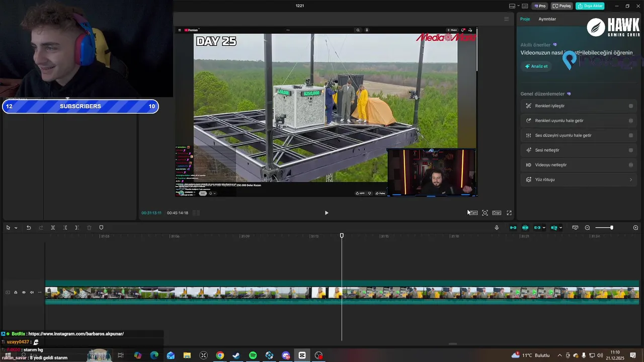Zoom out the timeline with minus icon
Image resolution: width=644 pixels, height=362 pixels.
click(587, 228)
